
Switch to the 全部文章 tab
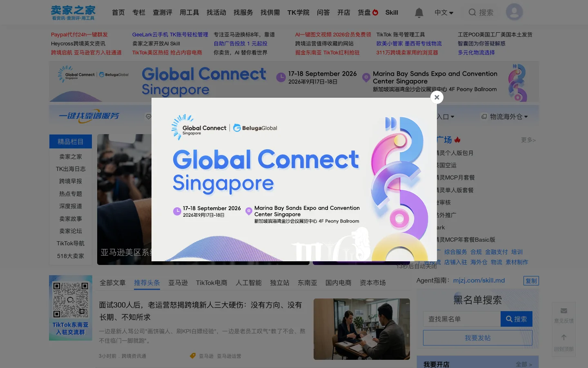pyautogui.click(x=113, y=283)
